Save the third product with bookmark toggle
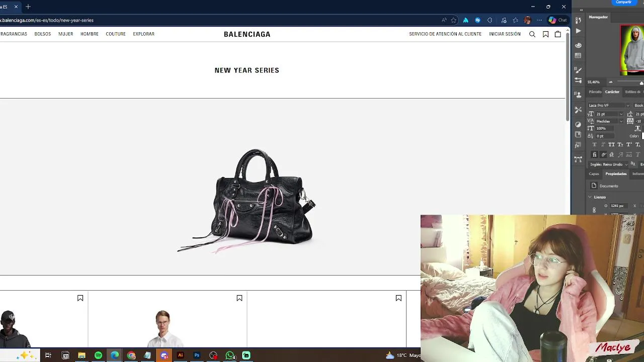 click(x=398, y=298)
